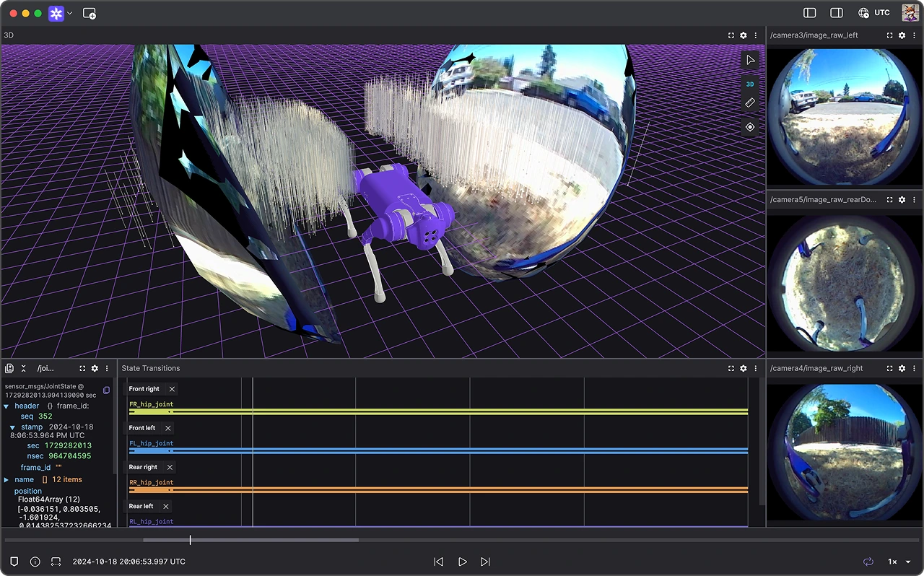The image size is (924, 576).
Task: Open the events bookmark icon
Action: coord(14,562)
